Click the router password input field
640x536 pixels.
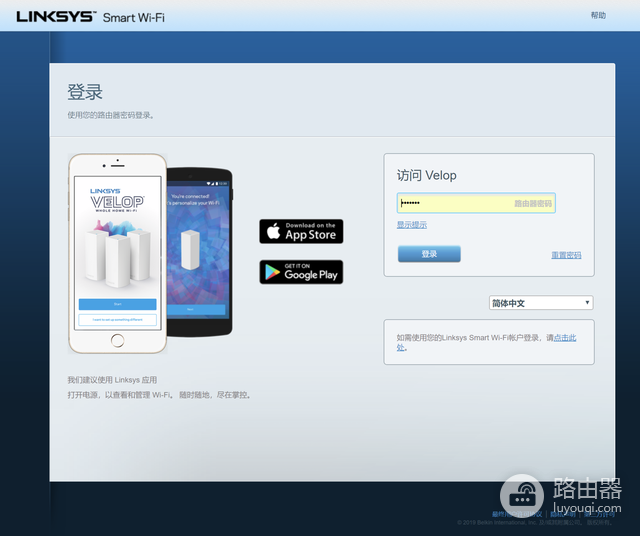476,203
